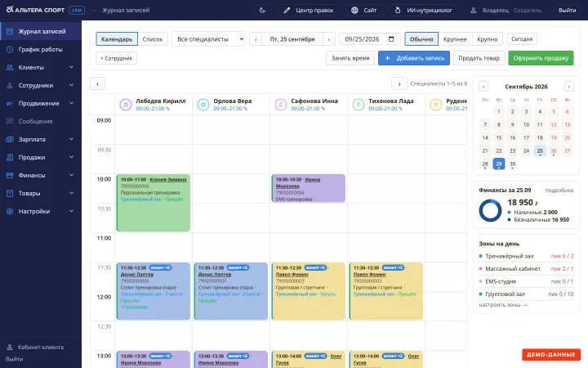Viewport: 588px width, 368px height.
Task: Click + Сотрудник button
Action: click(x=116, y=58)
